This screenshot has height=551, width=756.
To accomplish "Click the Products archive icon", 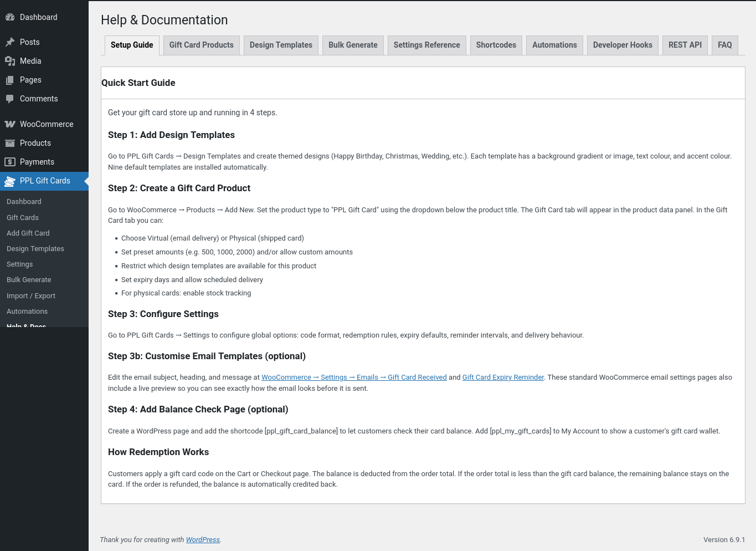I will tap(10, 143).
